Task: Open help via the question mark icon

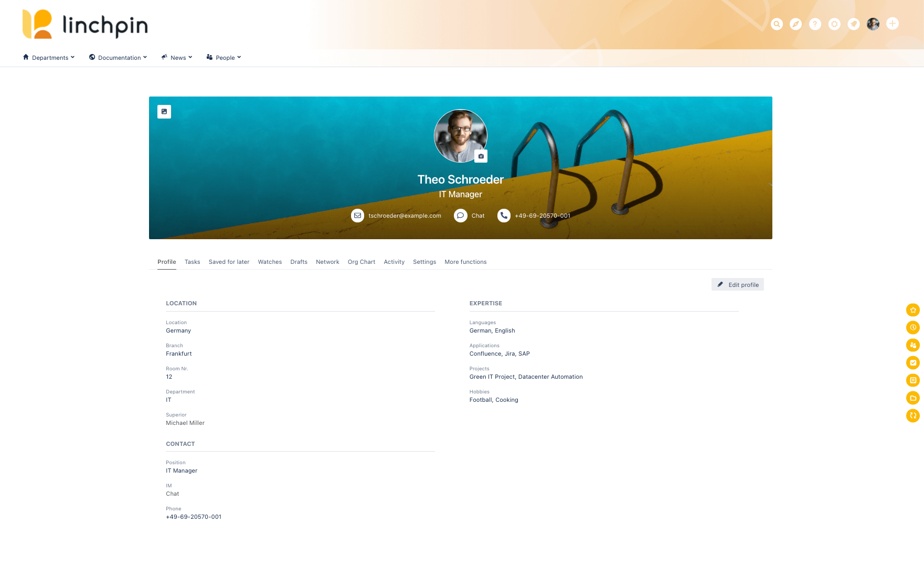Action: (x=815, y=24)
